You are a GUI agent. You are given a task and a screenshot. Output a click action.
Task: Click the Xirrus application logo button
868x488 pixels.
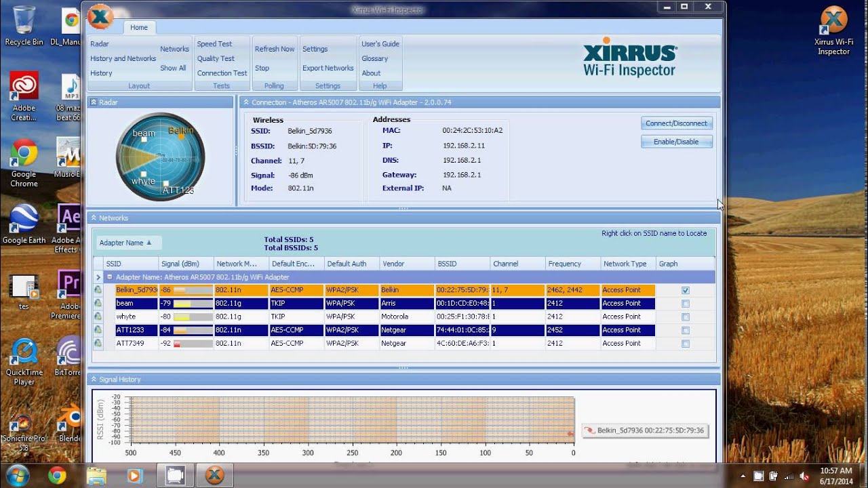[100, 16]
